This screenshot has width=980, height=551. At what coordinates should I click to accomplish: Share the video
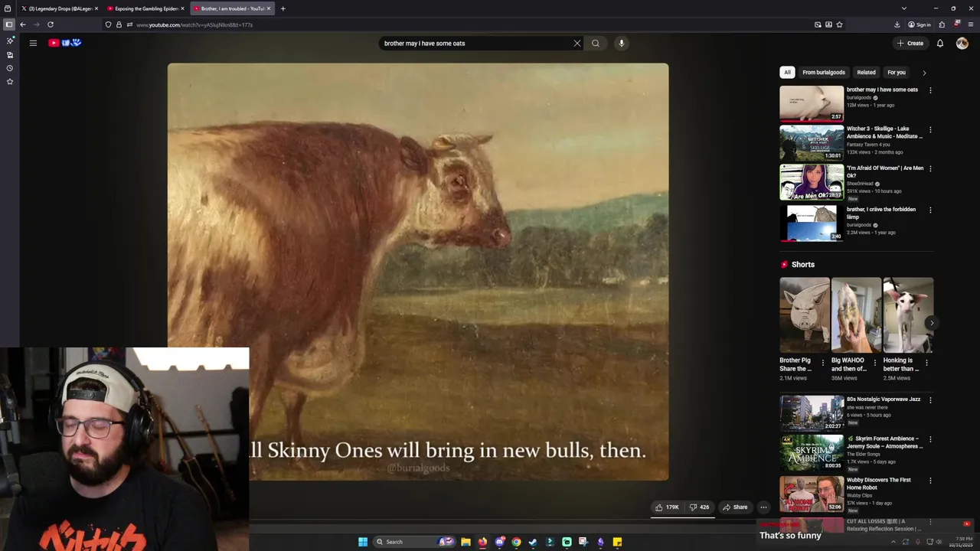tap(734, 507)
